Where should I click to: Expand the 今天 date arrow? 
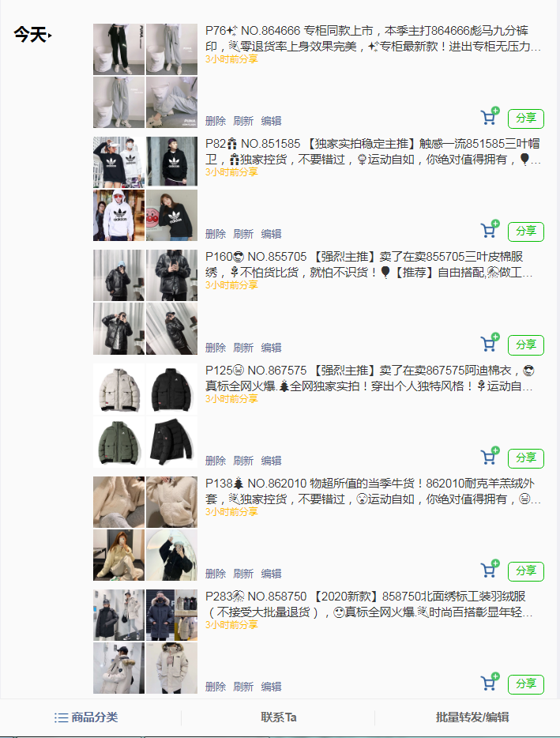50,35
